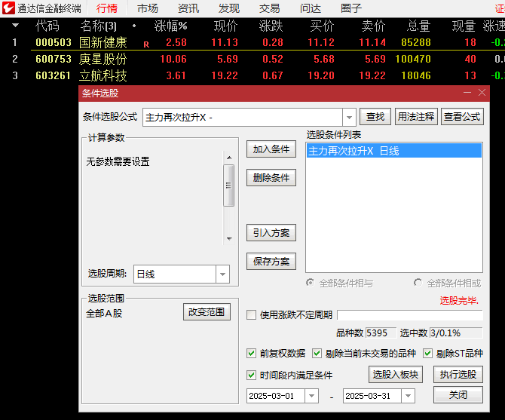This screenshot has width=505, height=420.
Task: Click the 2025-03-31 end date field
Action: click(372, 396)
